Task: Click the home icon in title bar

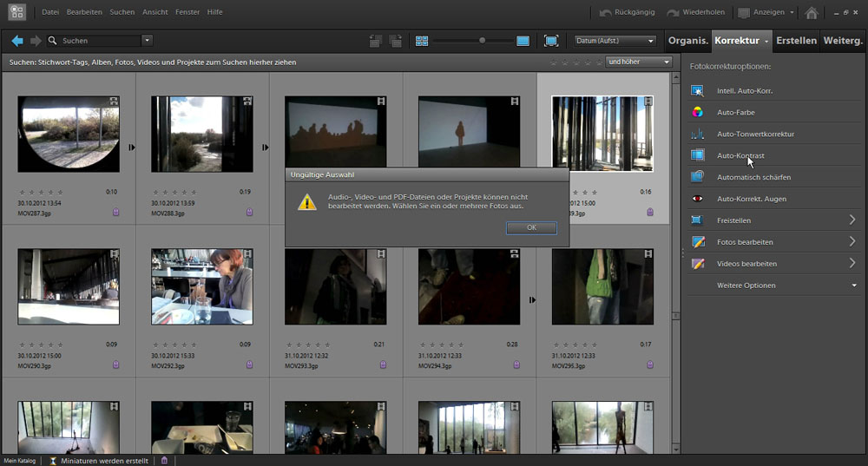Action: pyautogui.click(x=812, y=12)
